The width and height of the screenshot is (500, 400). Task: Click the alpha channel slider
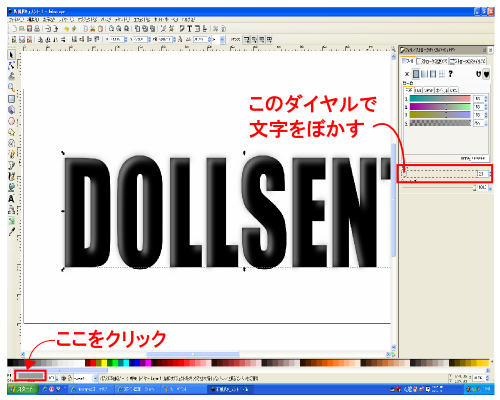pos(440,123)
